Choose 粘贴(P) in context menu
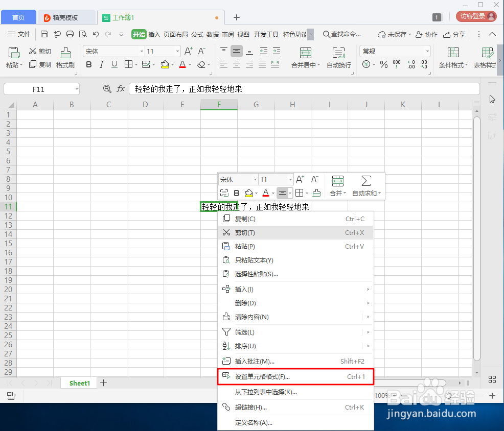The height and width of the screenshot is (431, 504). point(295,246)
